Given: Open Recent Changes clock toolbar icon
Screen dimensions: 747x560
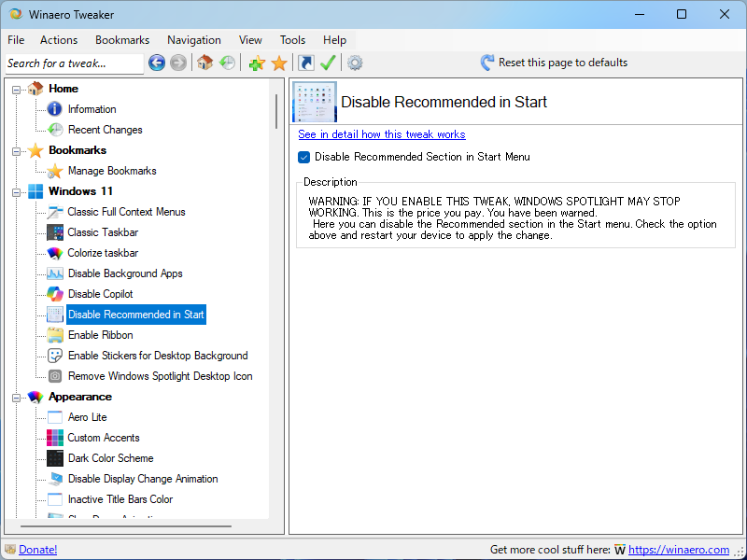Looking at the screenshot, I should 227,63.
